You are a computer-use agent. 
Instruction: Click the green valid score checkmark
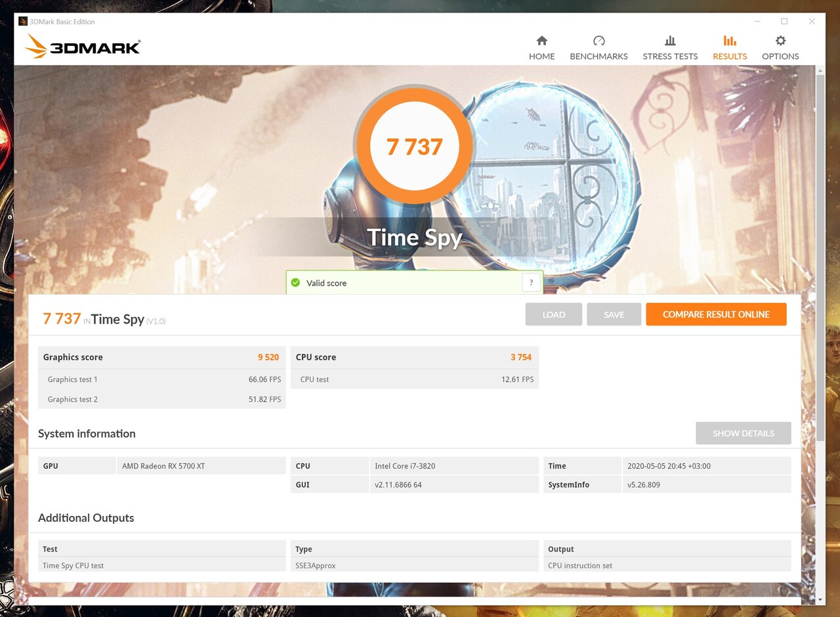tap(295, 283)
